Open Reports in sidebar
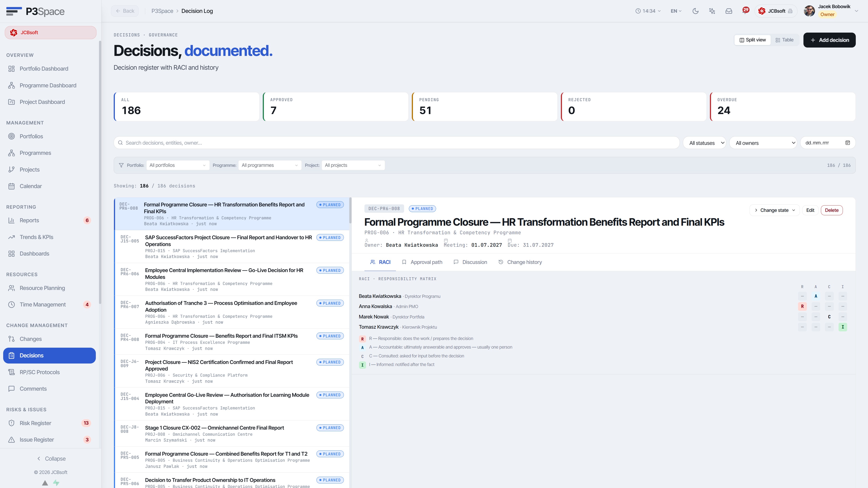868x488 pixels. coord(50,220)
